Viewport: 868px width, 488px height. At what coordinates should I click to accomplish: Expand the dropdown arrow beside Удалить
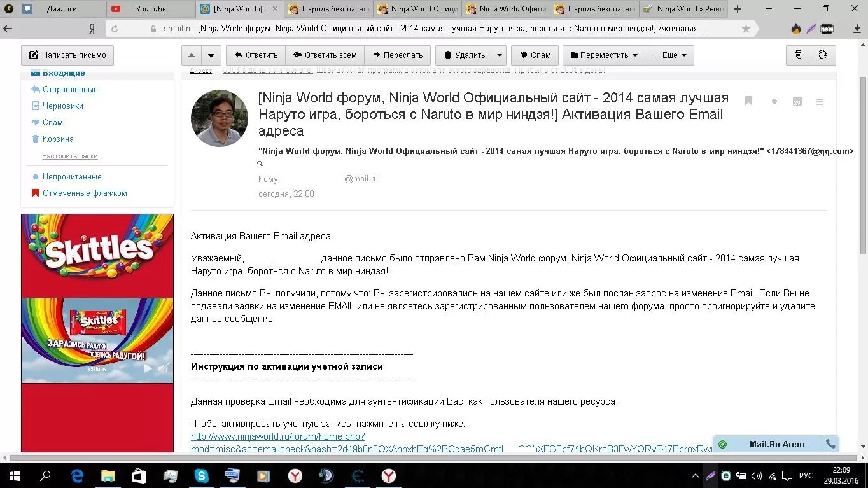pos(500,55)
